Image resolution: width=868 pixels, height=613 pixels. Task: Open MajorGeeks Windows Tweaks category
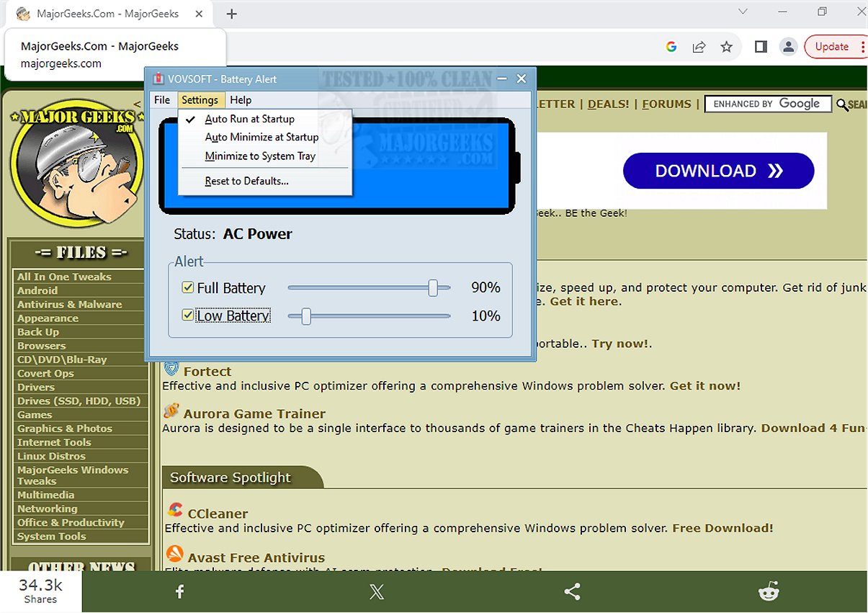coord(72,475)
